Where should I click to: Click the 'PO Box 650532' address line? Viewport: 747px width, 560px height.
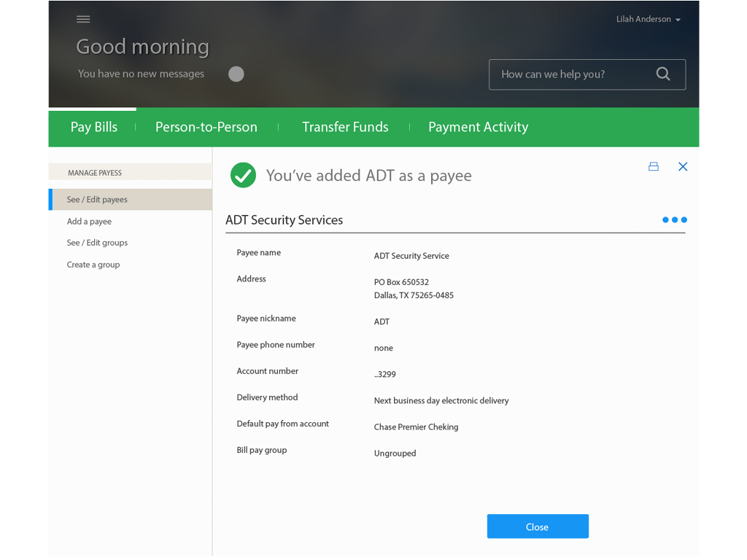[x=401, y=282]
